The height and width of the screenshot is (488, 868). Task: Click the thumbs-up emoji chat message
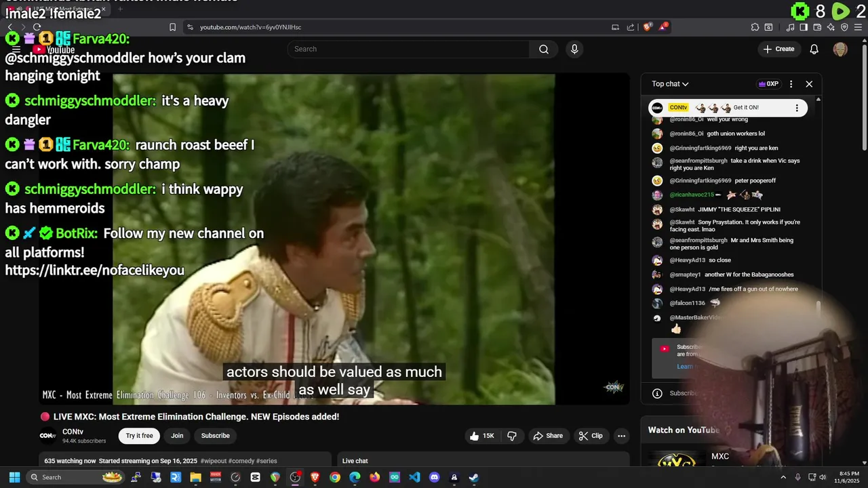pyautogui.click(x=676, y=329)
